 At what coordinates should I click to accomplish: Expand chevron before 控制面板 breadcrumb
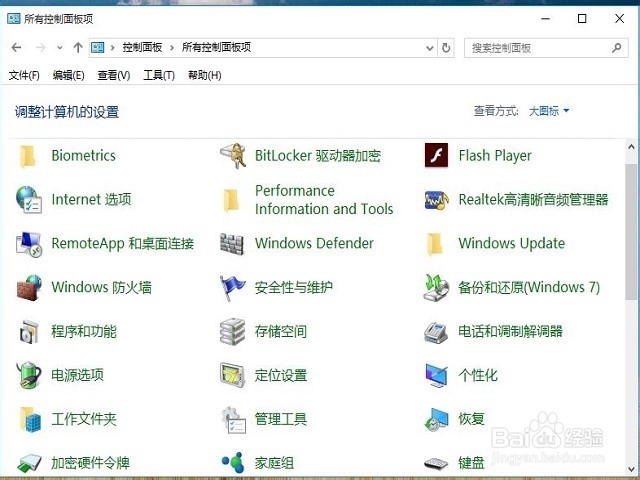(x=112, y=48)
